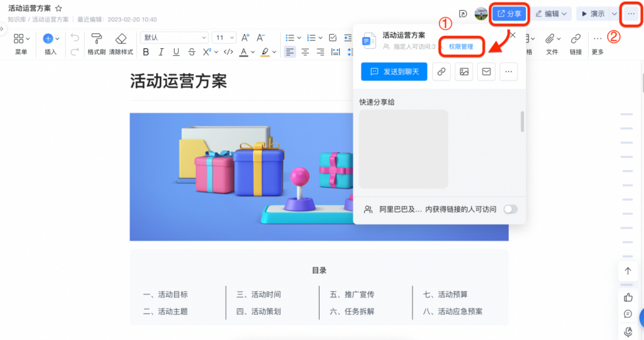Share as image icon in share panel

(x=464, y=71)
